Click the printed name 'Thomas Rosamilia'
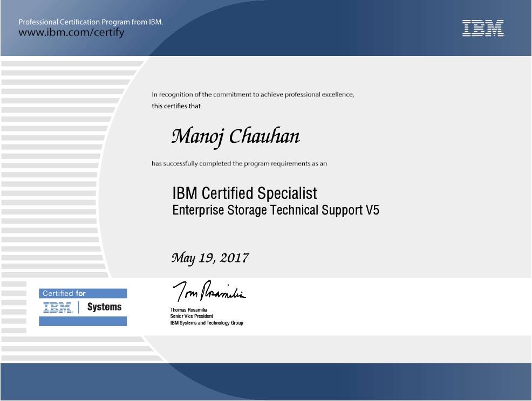This screenshot has width=532, height=401. [x=189, y=310]
